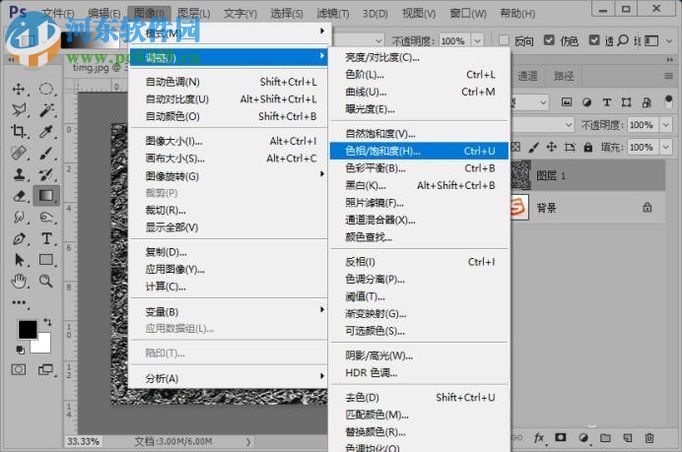
Task: Click the workspace switcher icon
Action: click(x=652, y=41)
